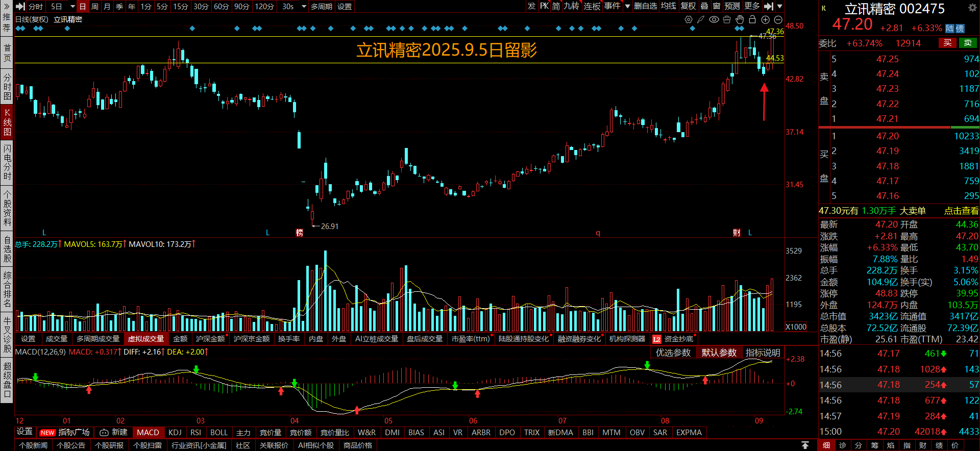Toggle 叠 overlay option
Viewport: 980px width, 451px height.
click(704, 6)
